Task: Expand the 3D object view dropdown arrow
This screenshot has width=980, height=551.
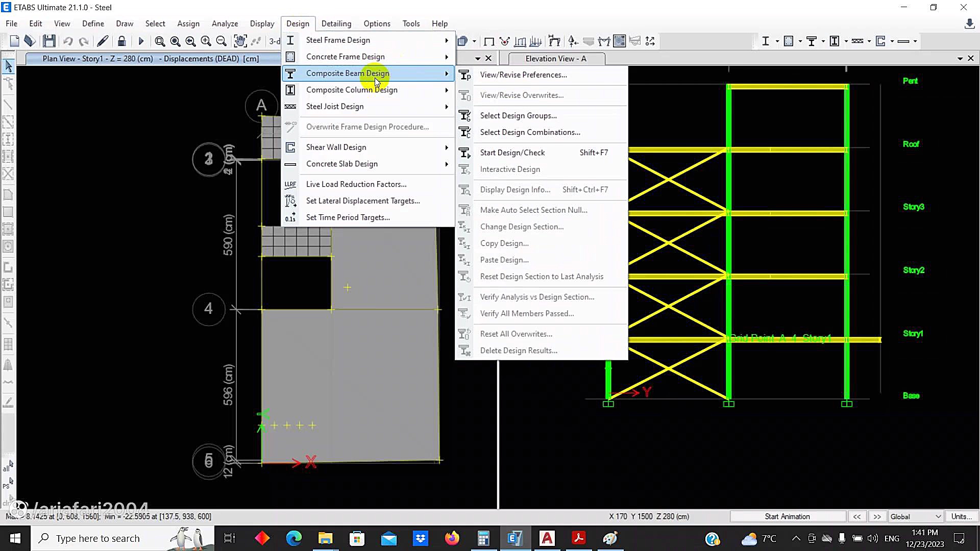Action: click(474, 41)
